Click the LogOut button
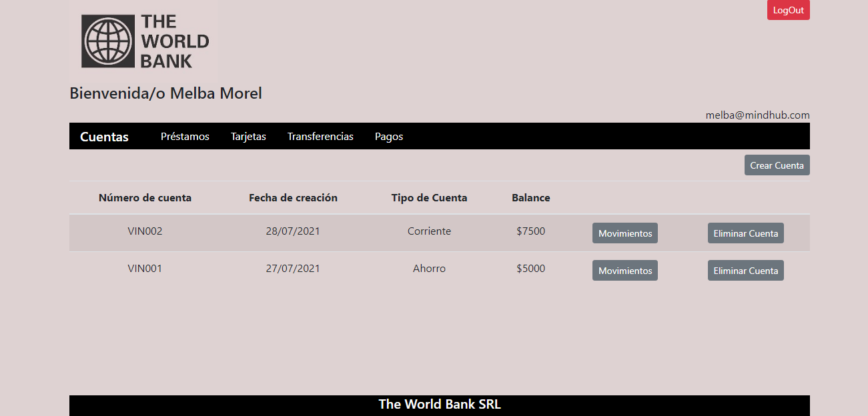Image resolution: width=868 pixels, height=416 pixels. click(x=788, y=10)
